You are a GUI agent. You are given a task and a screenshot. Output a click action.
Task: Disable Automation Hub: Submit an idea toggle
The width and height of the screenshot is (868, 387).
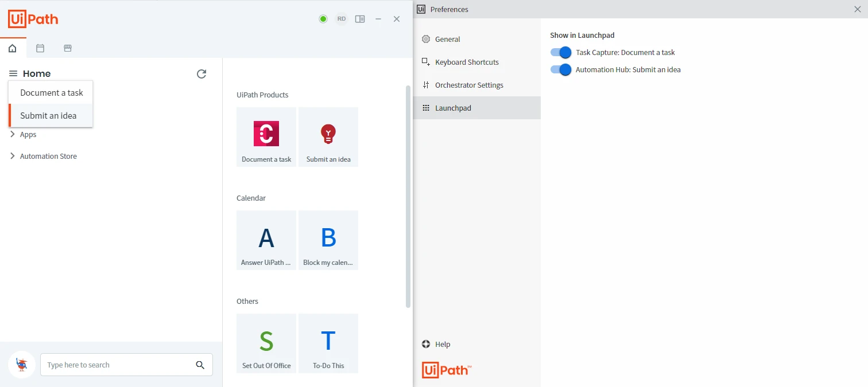561,69
